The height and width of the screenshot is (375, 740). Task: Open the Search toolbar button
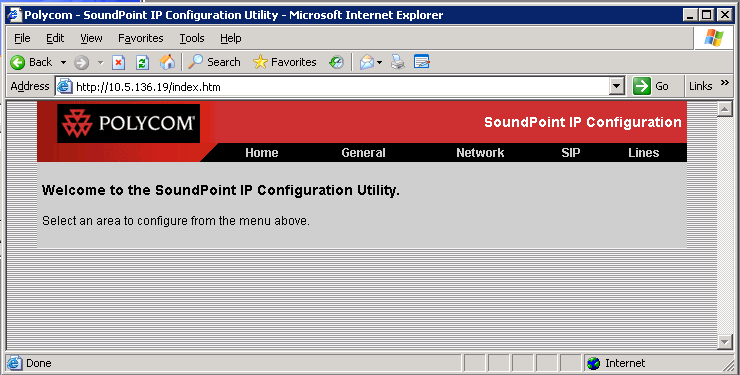214,62
